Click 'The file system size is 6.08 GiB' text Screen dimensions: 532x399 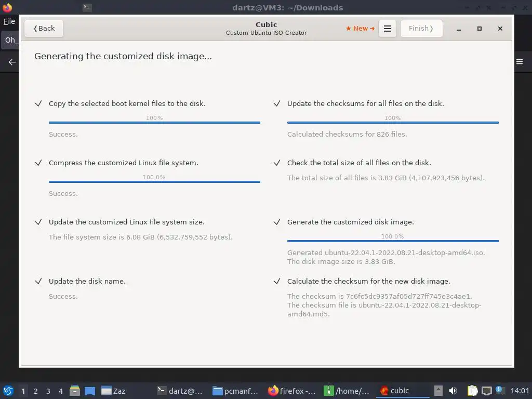[x=140, y=237]
